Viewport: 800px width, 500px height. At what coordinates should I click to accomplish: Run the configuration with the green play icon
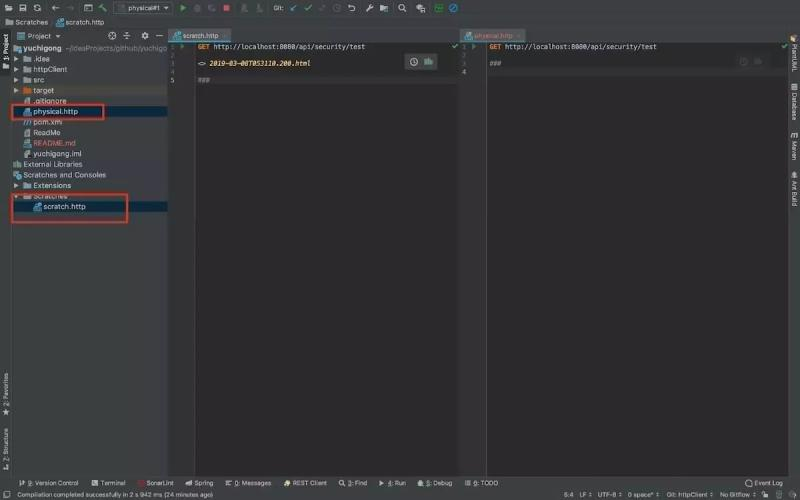[183, 8]
